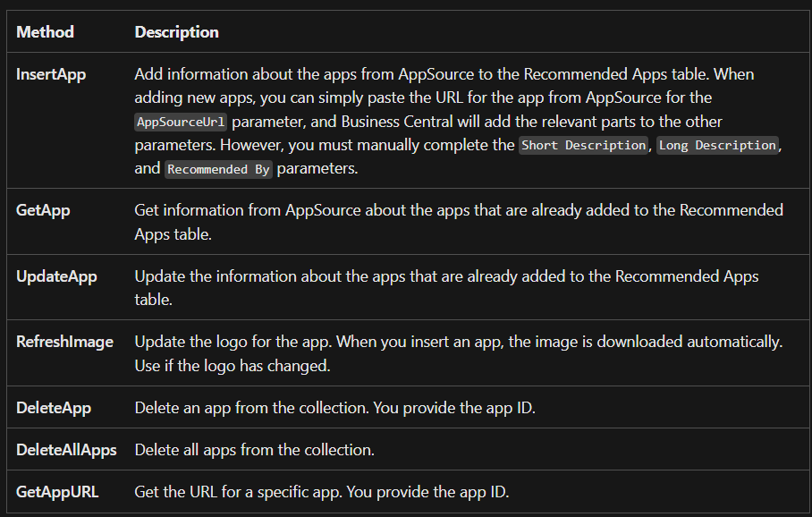Click the Method column header
812x517 pixels.
[45, 32]
